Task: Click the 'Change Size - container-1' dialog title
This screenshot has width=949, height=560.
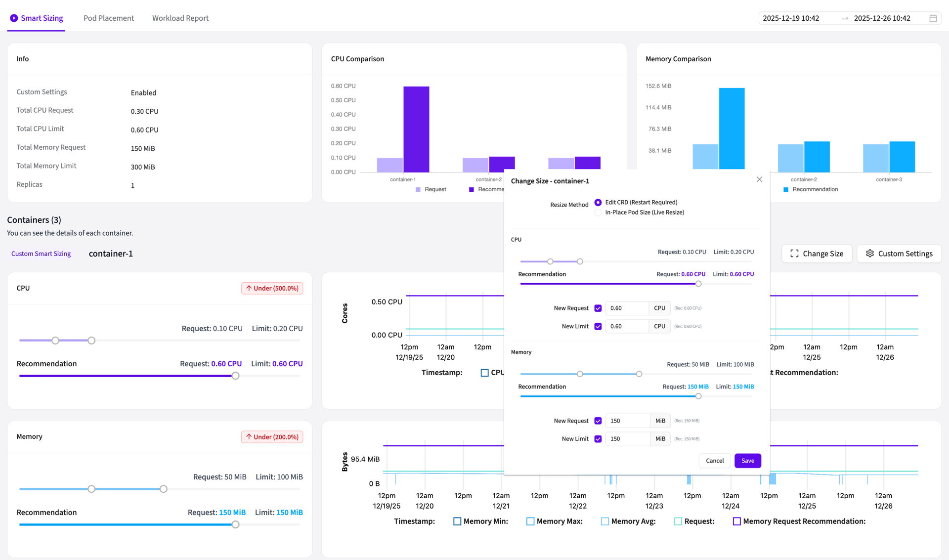Action: (x=550, y=181)
